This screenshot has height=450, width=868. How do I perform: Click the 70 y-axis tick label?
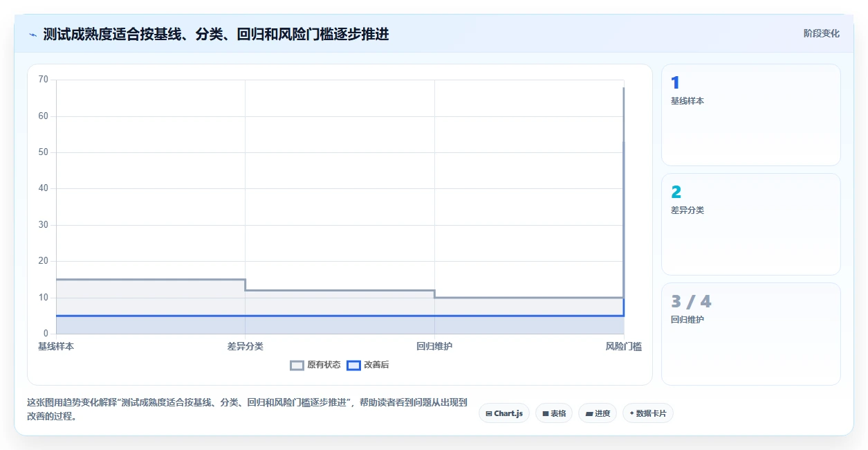[44, 80]
